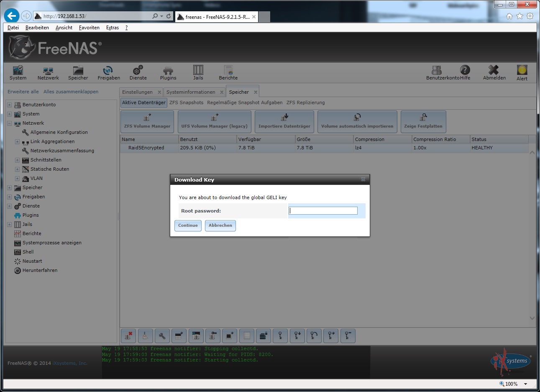Click the browser back arrow button
This screenshot has height=392, width=540.
click(12, 16)
